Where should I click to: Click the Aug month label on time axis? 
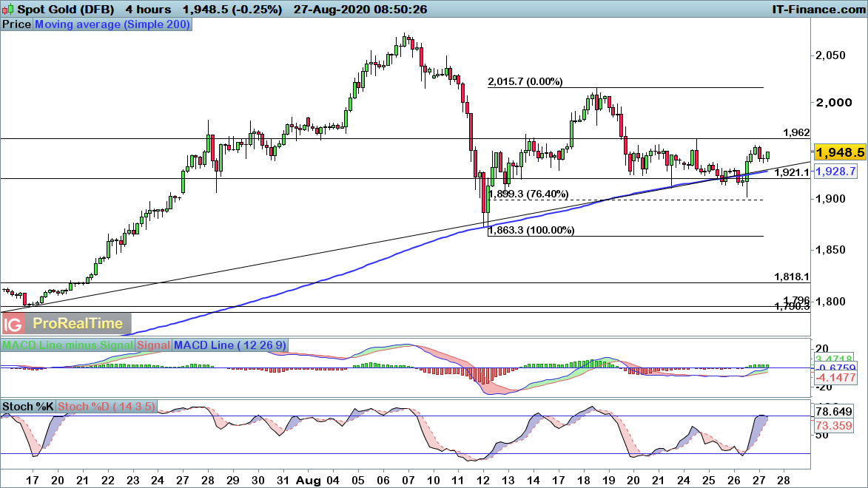click(x=309, y=481)
